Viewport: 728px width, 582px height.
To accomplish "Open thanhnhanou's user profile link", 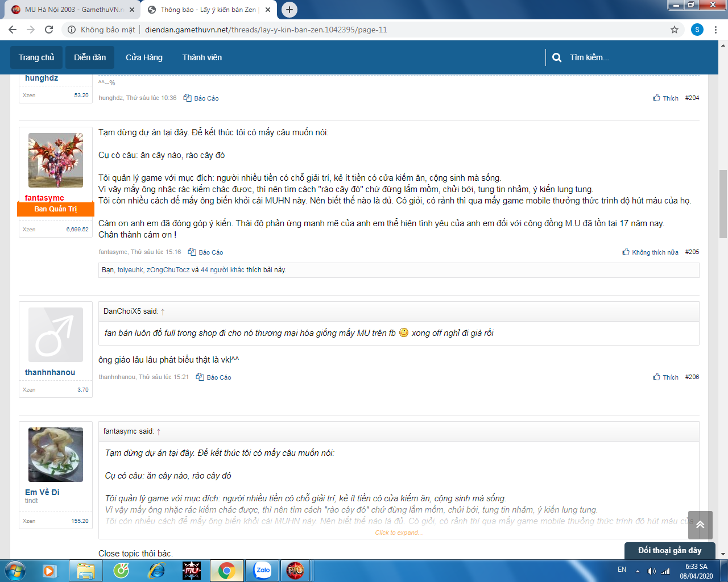I will pos(50,372).
